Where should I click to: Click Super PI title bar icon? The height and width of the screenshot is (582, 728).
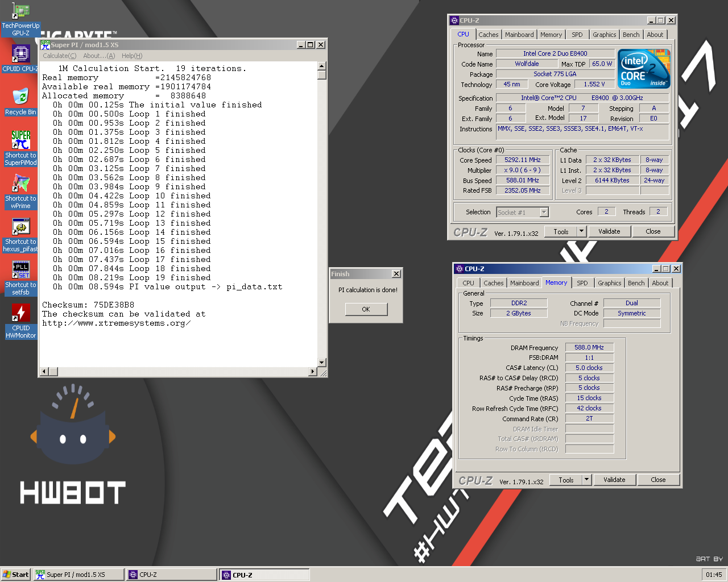point(45,45)
